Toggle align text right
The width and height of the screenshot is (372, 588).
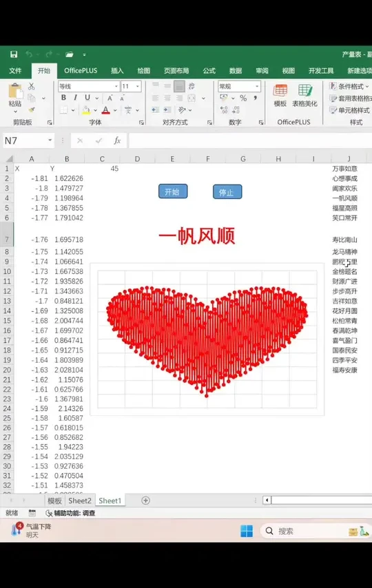click(x=179, y=98)
